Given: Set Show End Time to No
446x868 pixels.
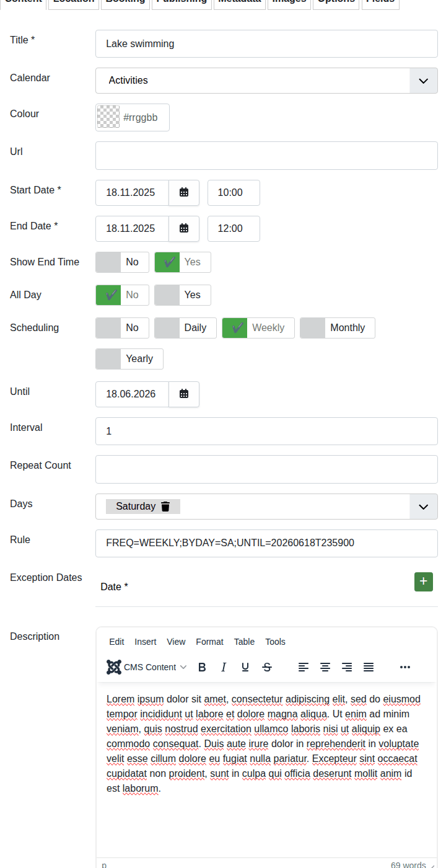Looking at the screenshot, I should tap(122, 262).
